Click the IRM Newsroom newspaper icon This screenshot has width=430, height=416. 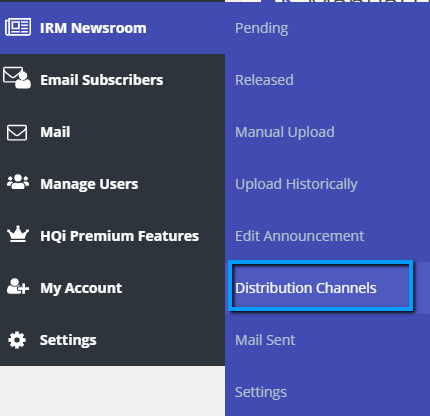(18, 27)
